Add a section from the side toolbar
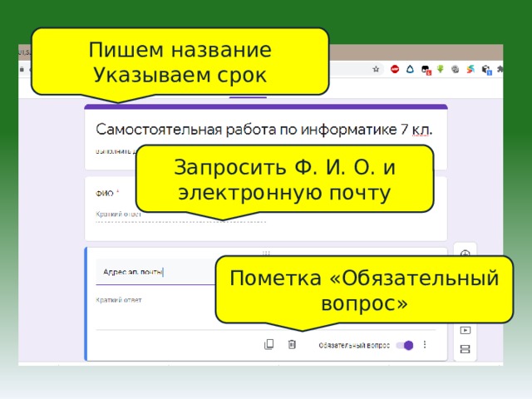 [x=465, y=349]
